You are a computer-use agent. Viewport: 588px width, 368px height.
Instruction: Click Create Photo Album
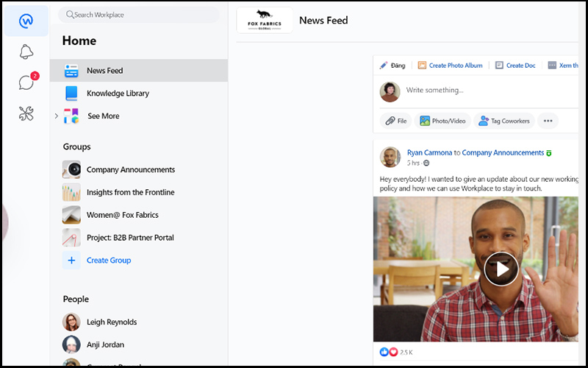456,66
